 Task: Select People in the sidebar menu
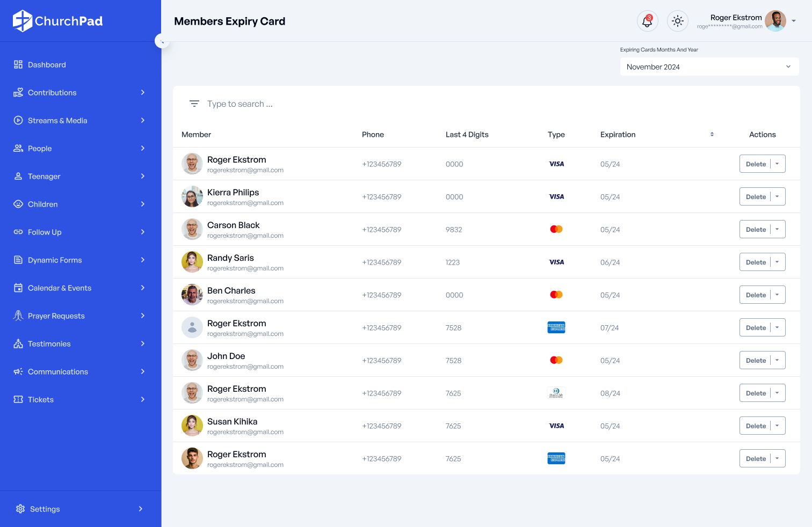40,149
